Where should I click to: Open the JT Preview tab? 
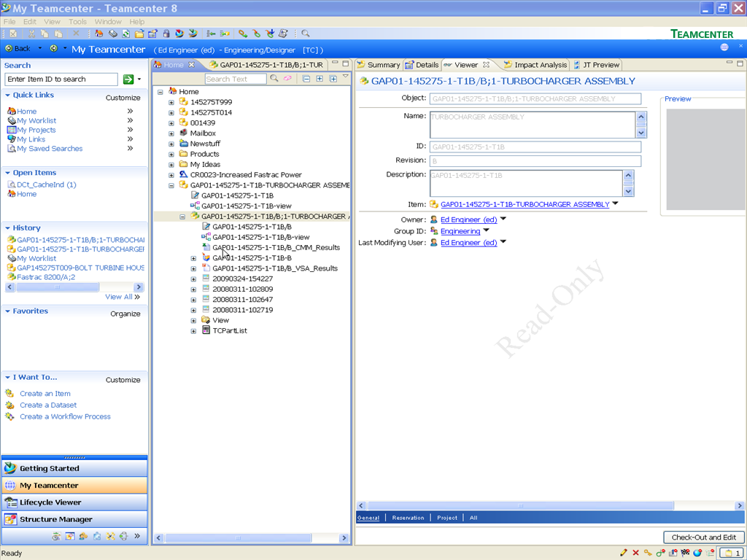tap(597, 65)
